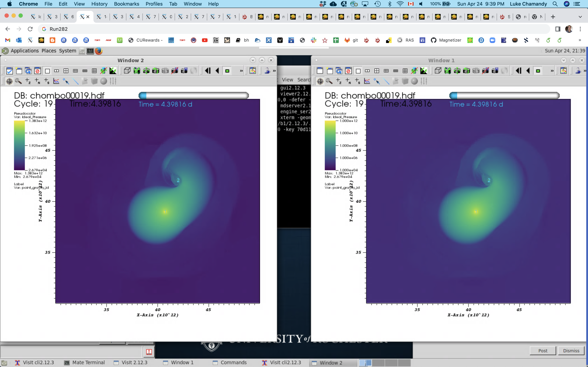Select the Zoom tool in Window 2

coord(18,81)
